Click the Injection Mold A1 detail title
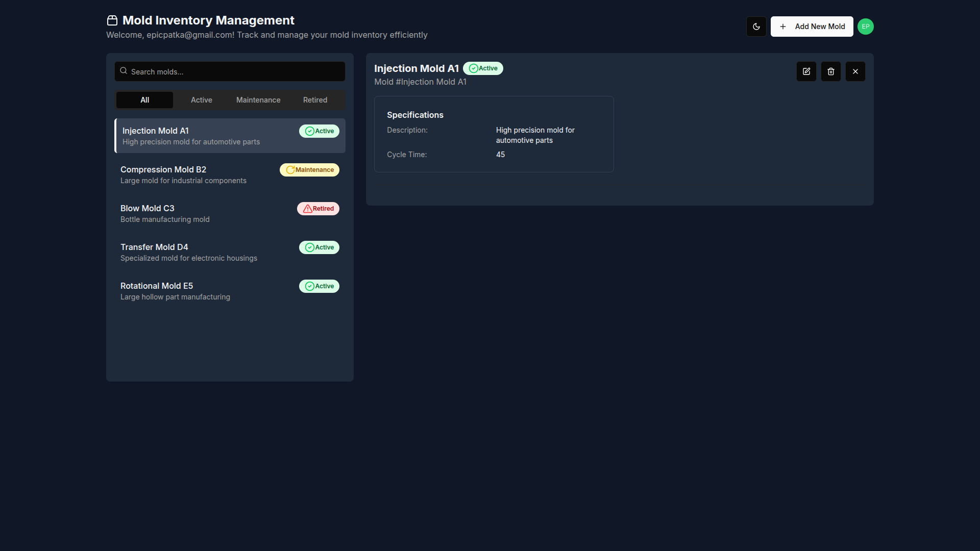 tap(416, 68)
